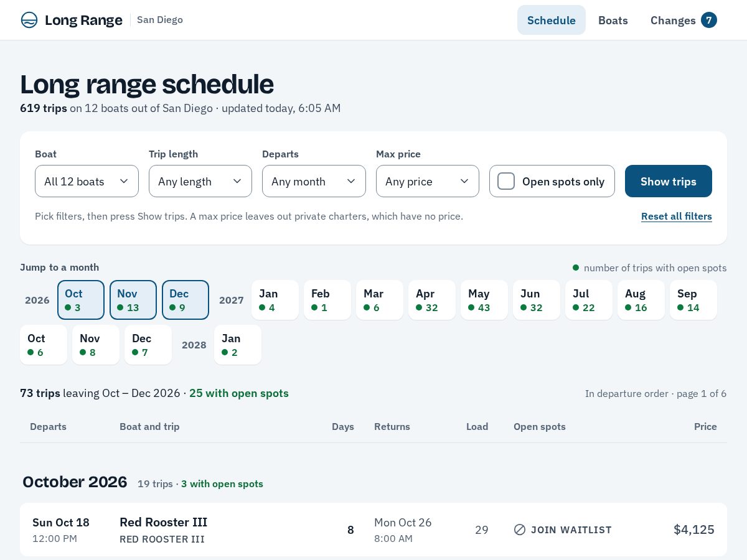Click the page 1 of 6 indicator
Screen dimensions: 747x560
[x=702, y=394]
